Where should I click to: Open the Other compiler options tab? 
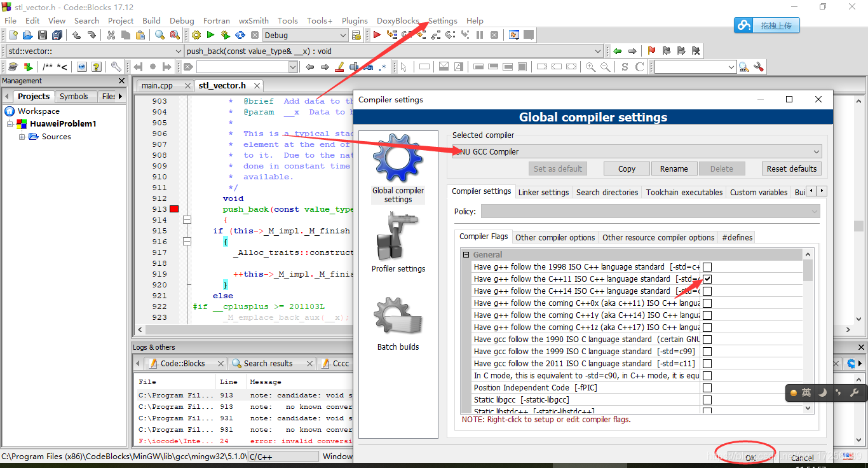(x=555, y=237)
